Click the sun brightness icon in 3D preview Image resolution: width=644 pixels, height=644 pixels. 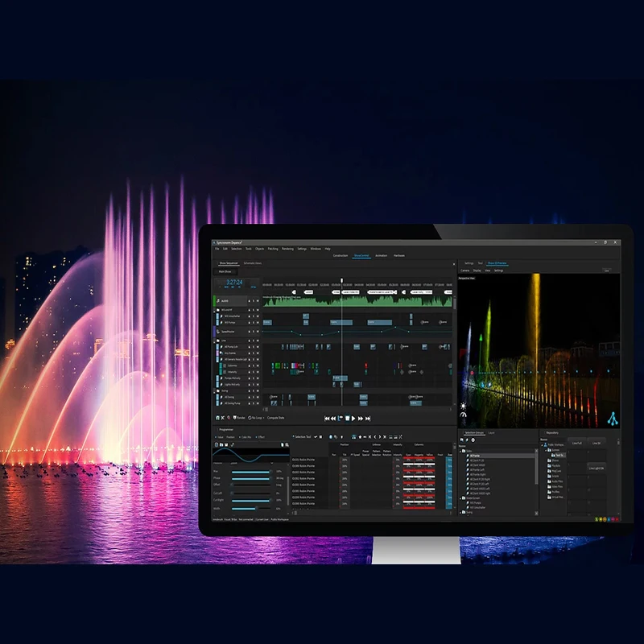(464, 406)
